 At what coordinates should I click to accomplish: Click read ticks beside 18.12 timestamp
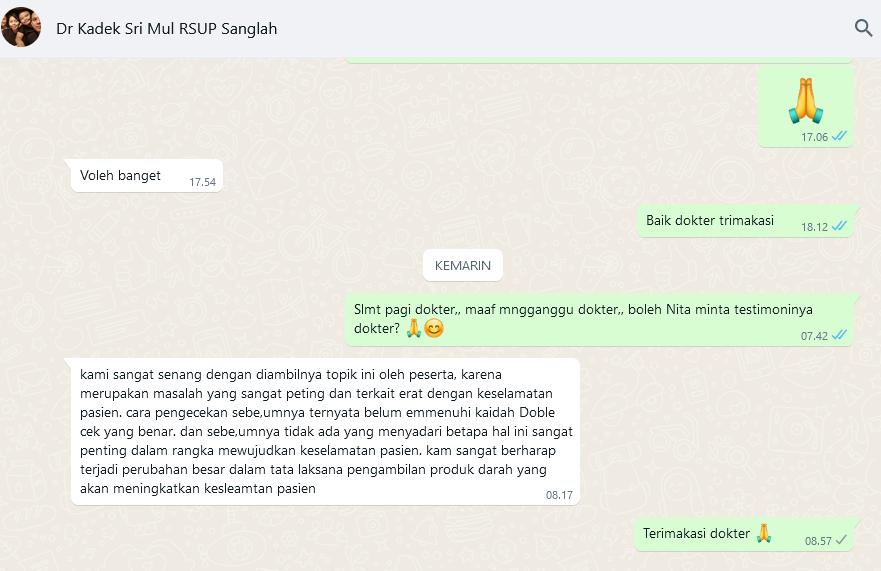[839, 226]
